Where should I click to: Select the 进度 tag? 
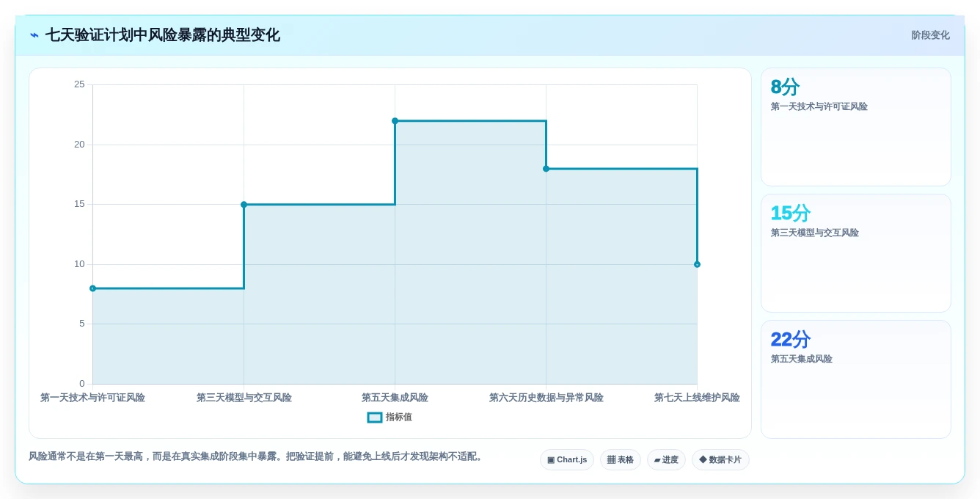click(x=666, y=460)
